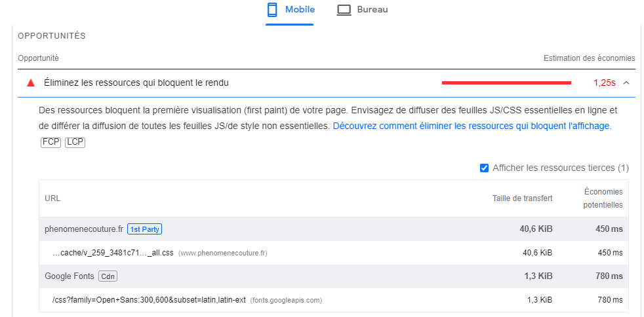Image resolution: width=644 pixels, height=317 pixels.
Task: Click the Taille de transfert column header
Action: (522, 198)
